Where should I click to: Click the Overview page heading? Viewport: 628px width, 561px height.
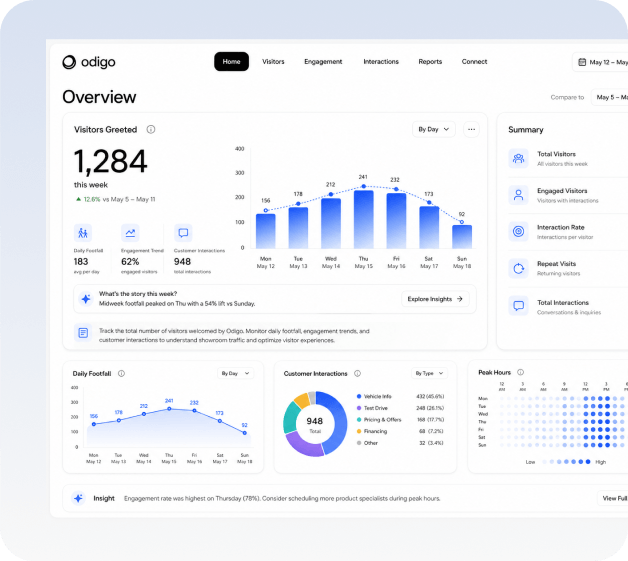99,97
